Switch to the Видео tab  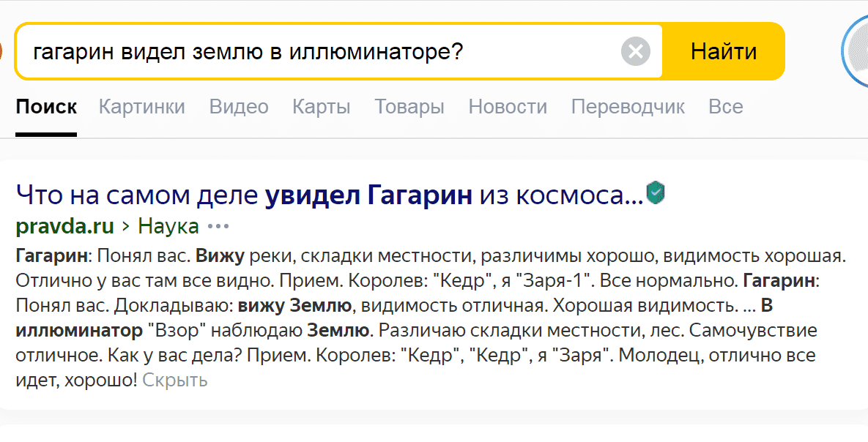[239, 107]
